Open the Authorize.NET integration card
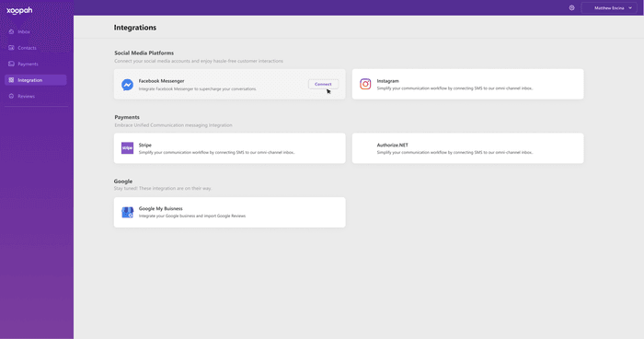 467,148
